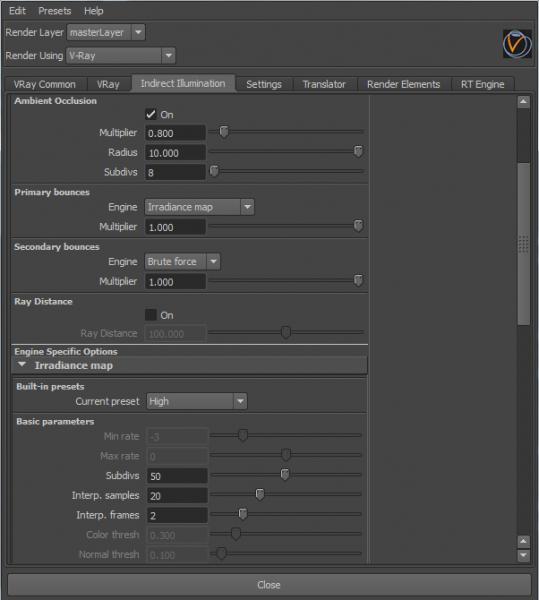Screen dimensions: 539x600
Task: Click the scroll down arrow button
Action: [523, 555]
